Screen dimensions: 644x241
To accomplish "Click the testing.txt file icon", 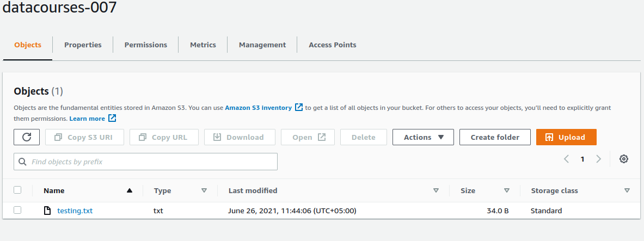I will tap(48, 211).
